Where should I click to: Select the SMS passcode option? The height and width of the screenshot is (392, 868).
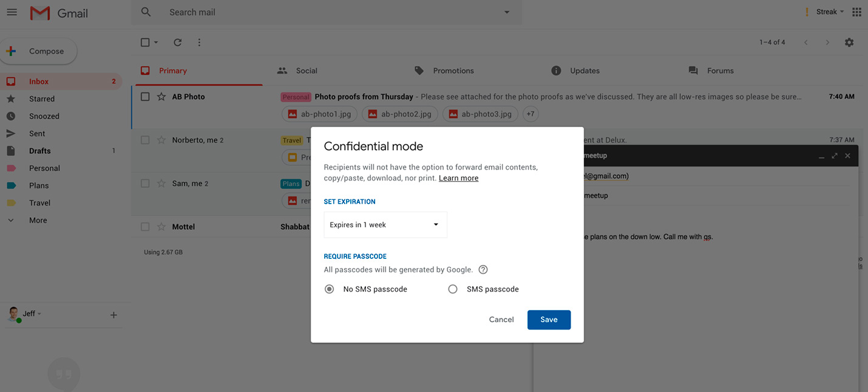click(453, 289)
